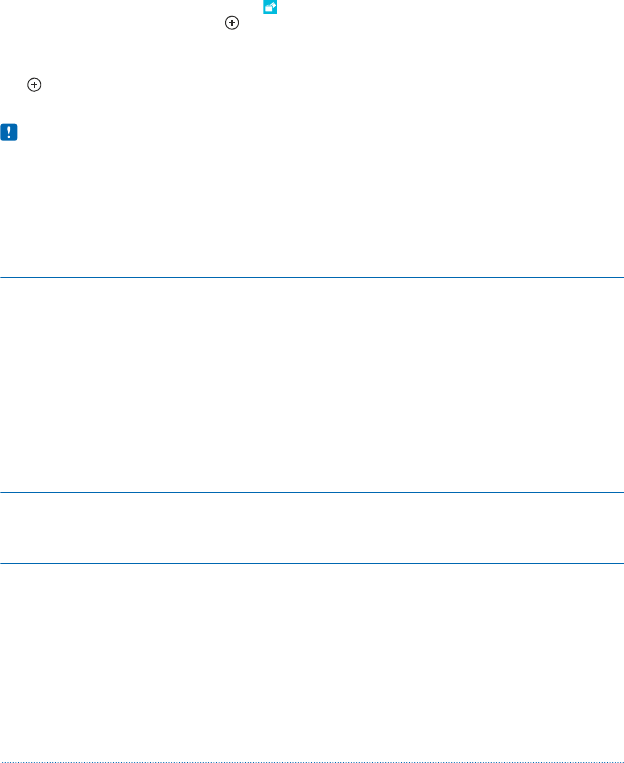Click the blue exclamation mark notice icon
Screen dimensions: 624x763
(x=9, y=132)
